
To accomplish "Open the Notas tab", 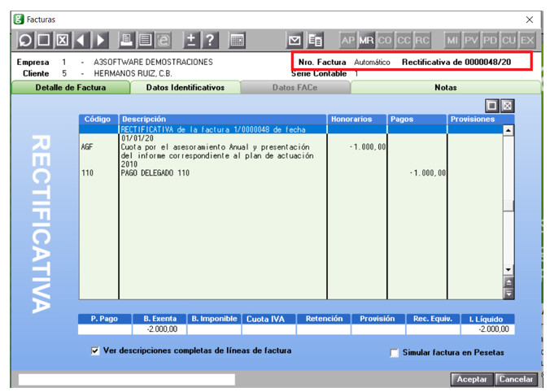I will pos(446,88).
